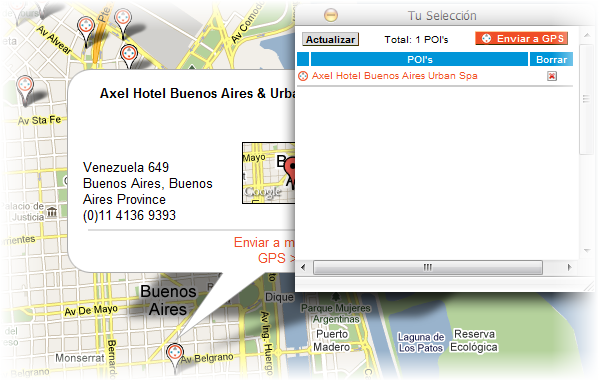Click the Palacio de Justicia landmark icon
Image resolution: width=599 pixels, height=381 pixels.
(x=52, y=212)
